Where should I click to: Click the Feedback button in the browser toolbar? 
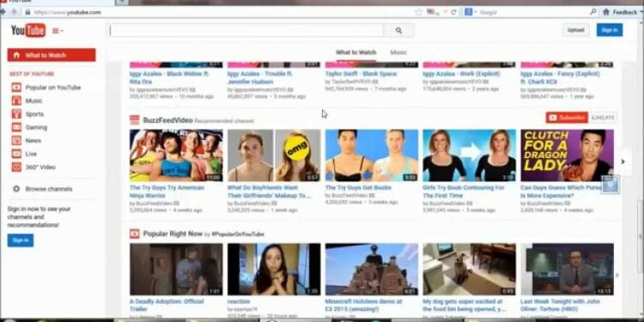[x=625, y=12]
